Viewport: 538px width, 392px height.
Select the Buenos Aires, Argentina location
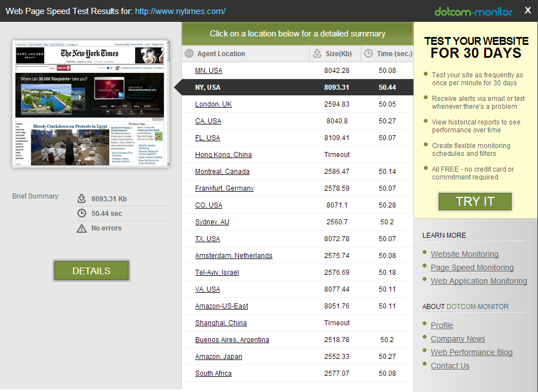point(232,340)
